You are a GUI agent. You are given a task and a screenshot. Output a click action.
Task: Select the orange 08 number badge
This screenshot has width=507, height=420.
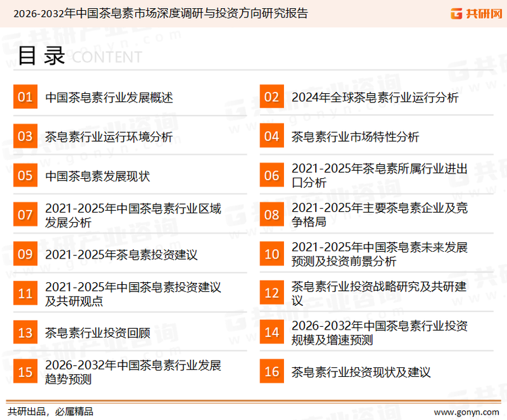tap(271, 215)
